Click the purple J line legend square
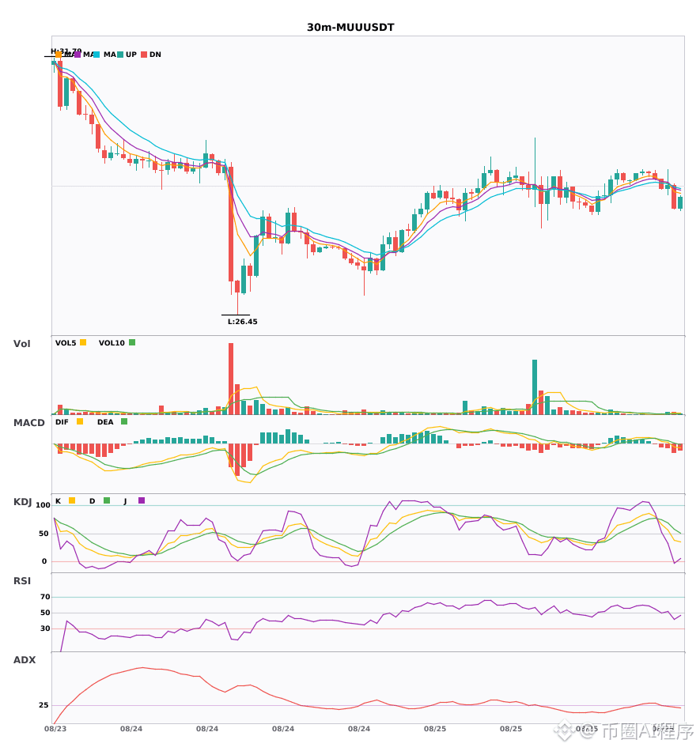Image resolution: width=700 pixels, height=751 pixels. [x=142, y=500]
